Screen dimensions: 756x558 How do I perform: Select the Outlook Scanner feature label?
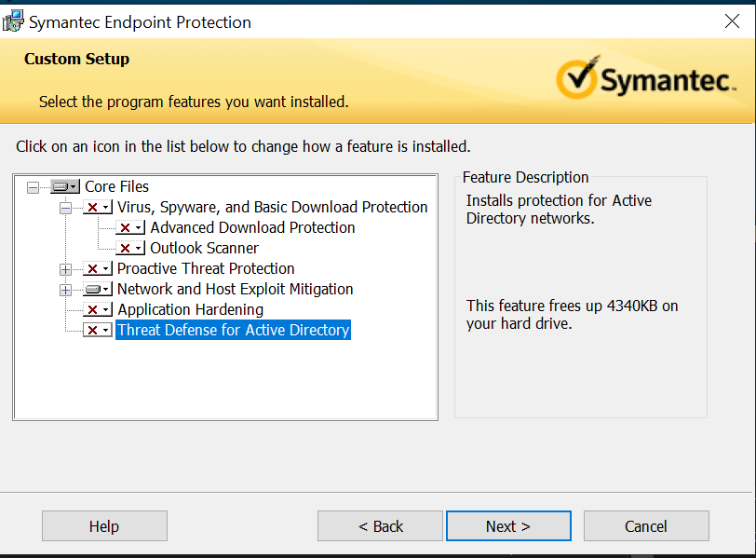[x=204, y=249]
